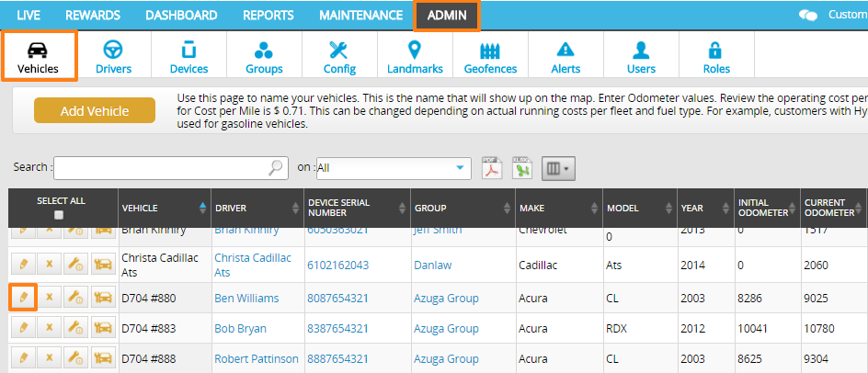Export vehicle list as Excel file

coord(521,168)
